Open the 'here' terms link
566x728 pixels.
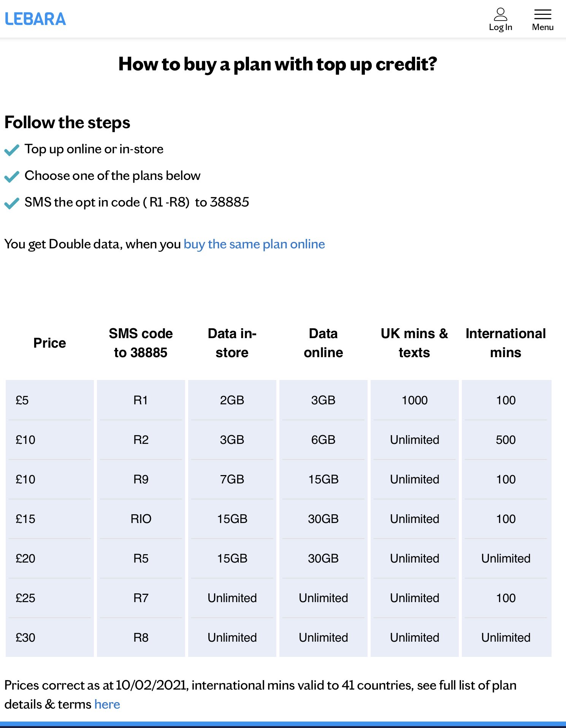click(x=107, y=704)
